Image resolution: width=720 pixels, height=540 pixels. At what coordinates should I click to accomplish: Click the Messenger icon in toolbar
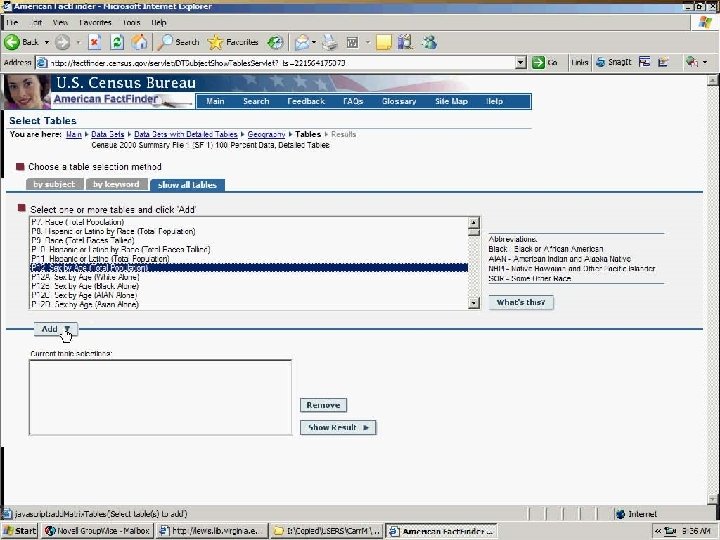(x=430, y=42)
